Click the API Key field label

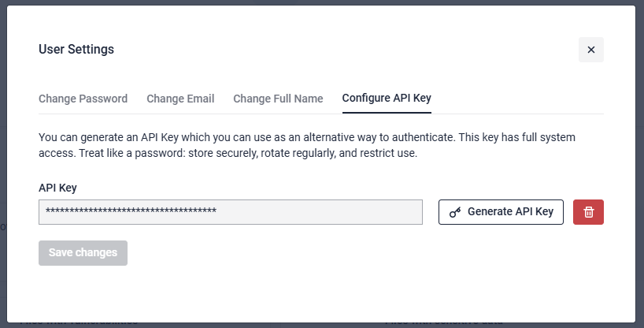click(x=57, y=188)
